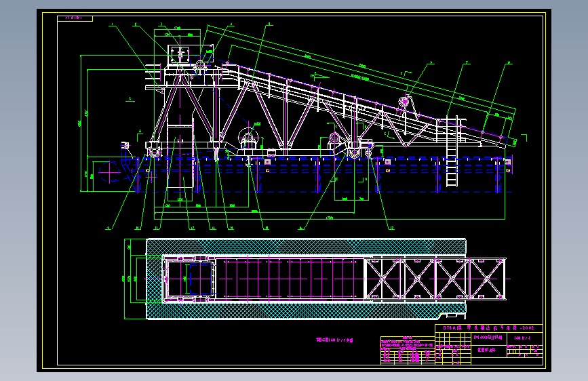
Task: Select the lower cross-hatched wall strip in plan view
Action: pyautogui.click(x=306, y=310)
